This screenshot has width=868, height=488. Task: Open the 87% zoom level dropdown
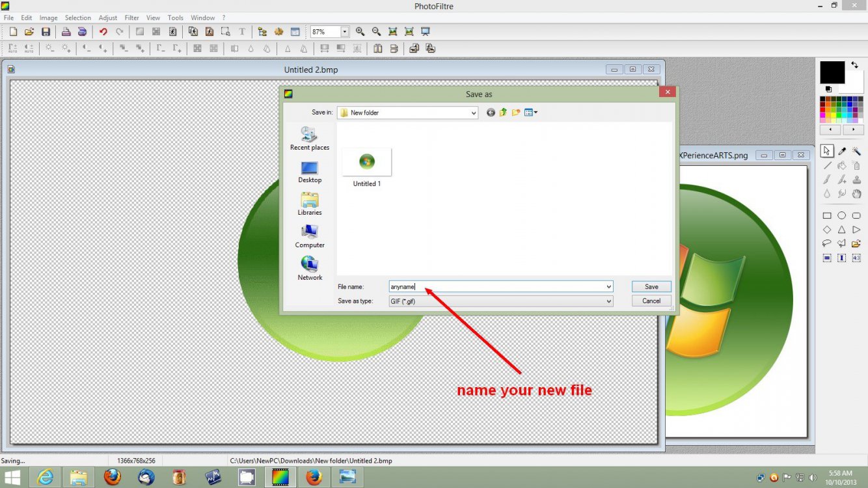click(345, 32)
